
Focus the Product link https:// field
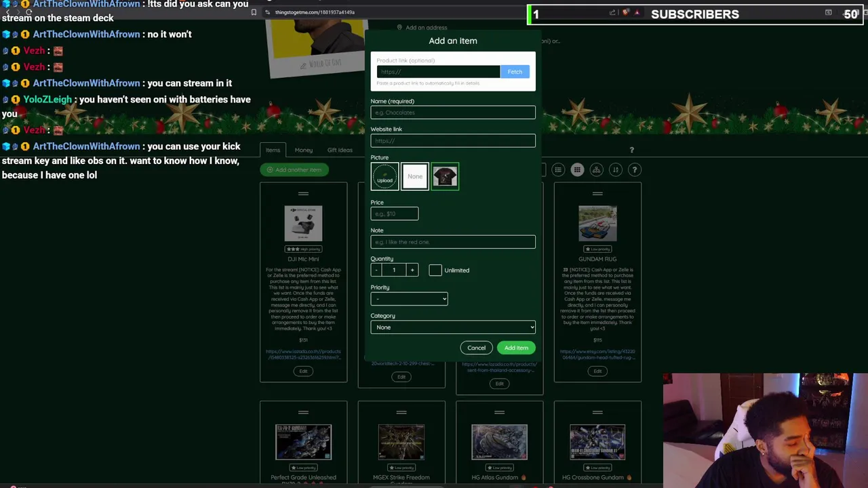click(x=438, y=72)
